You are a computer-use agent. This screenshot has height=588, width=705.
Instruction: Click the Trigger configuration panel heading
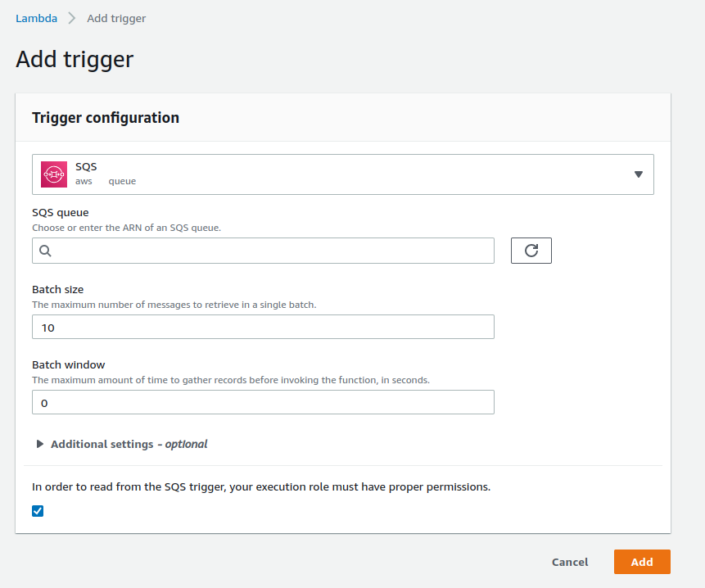coord(106,118)
